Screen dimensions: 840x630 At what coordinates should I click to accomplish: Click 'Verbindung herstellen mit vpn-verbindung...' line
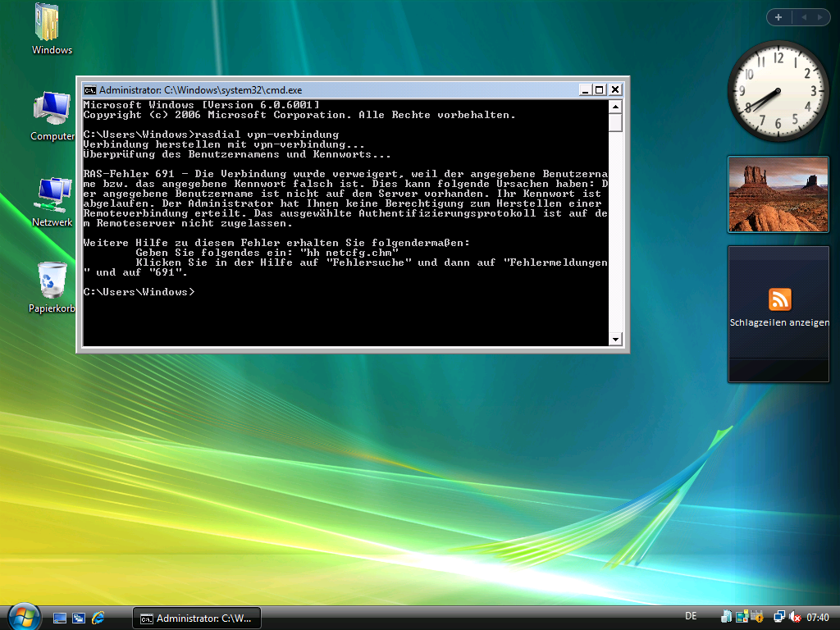(224, 144)
